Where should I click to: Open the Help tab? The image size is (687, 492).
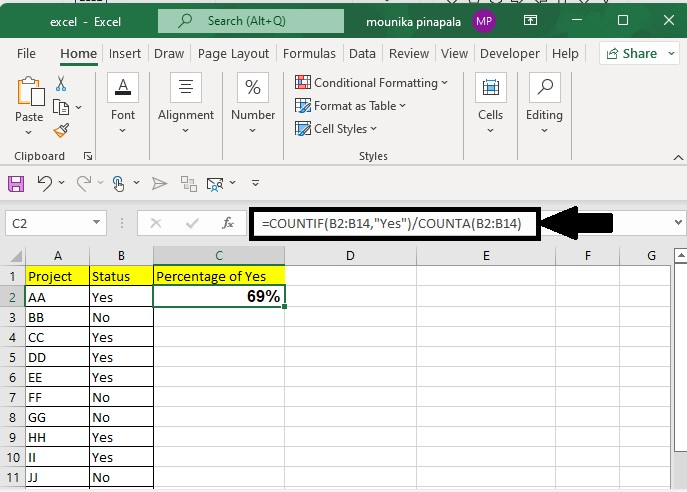tap(565, 53)
